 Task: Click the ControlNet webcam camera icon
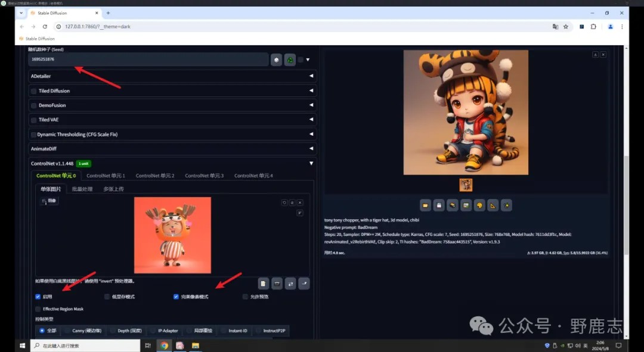277,284
